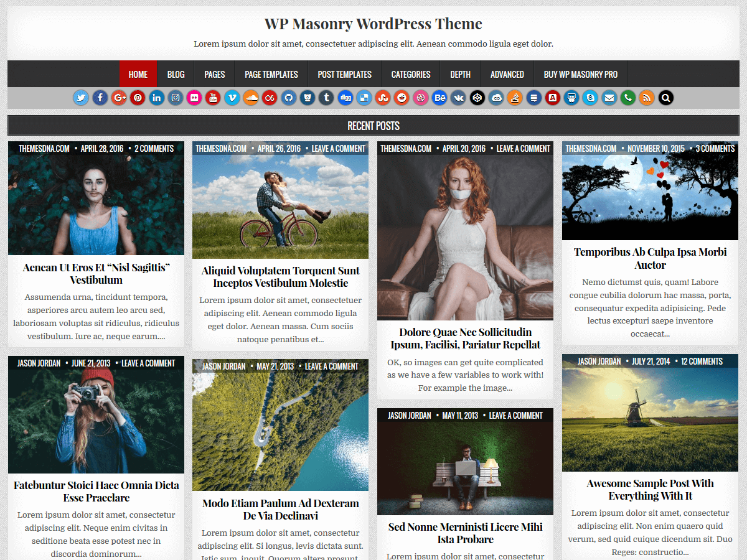747x560 pixels.
Task: Select the Home menu item
Action: coord(138,74)
